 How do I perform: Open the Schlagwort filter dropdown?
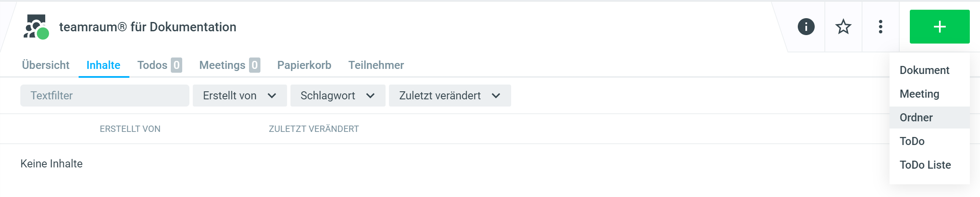pos(337,96)
